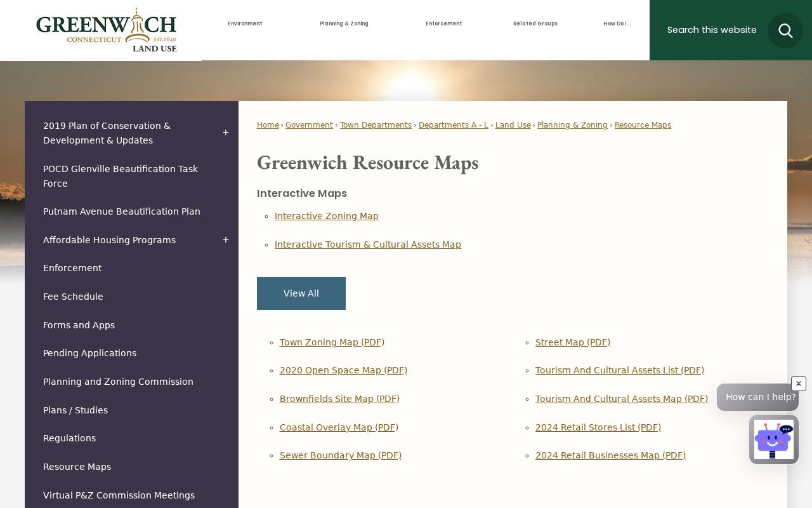
Task: Go to Departments A - L breadcrumb
Action: (454, 125)
